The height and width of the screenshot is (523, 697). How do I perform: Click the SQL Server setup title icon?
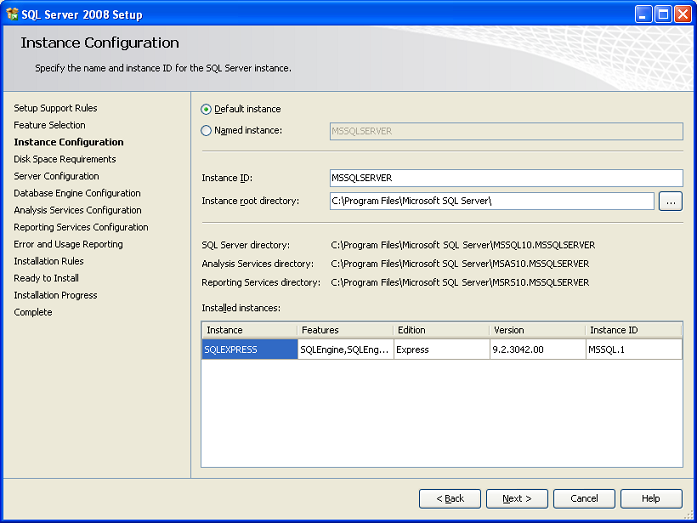tap(12, 14)
